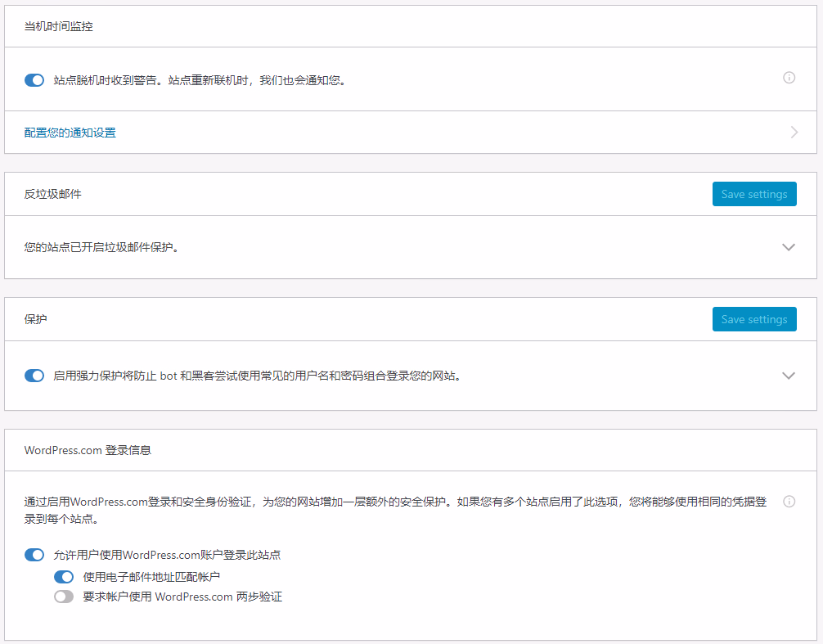
Task: Click the 保护 section title text
Action: [x=36, y=319]
